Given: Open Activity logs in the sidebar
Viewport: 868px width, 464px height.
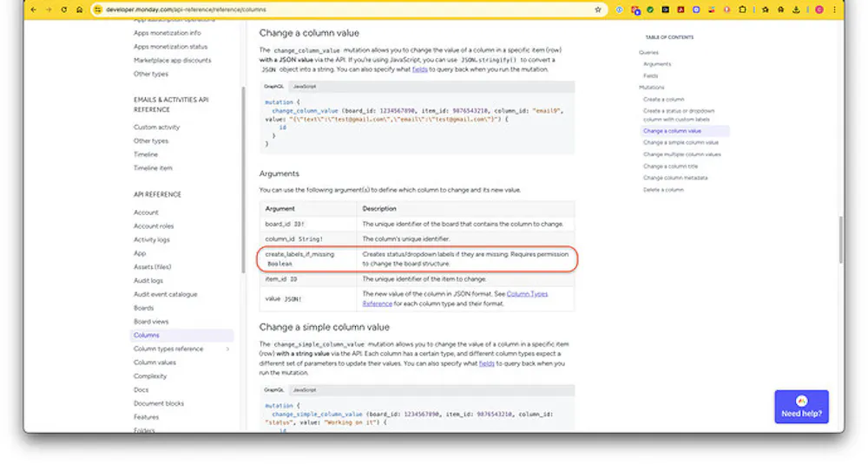Looking at the screenshot, I should [x=152, y=240].
